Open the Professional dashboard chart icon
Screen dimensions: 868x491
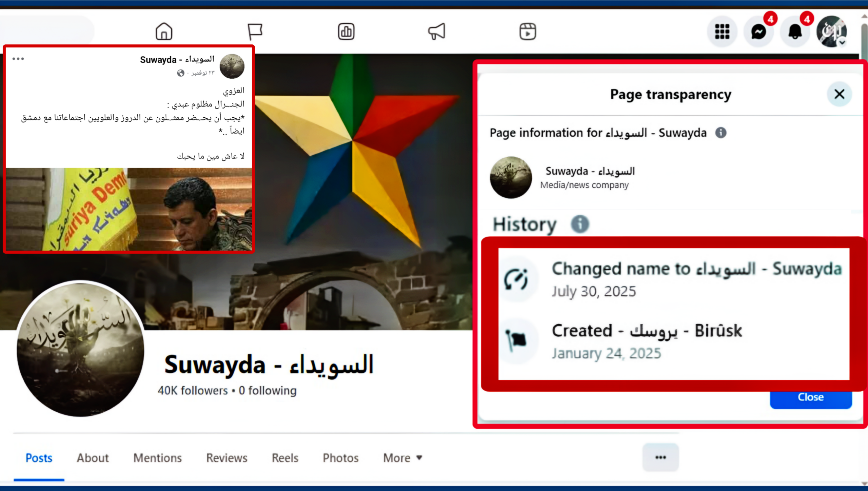click(x=346, y=32)
